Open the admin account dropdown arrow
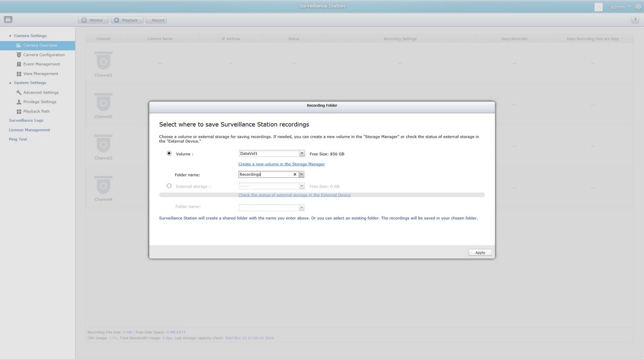The height and width of the screenshot is (360, 644). (x=629, y=7)
